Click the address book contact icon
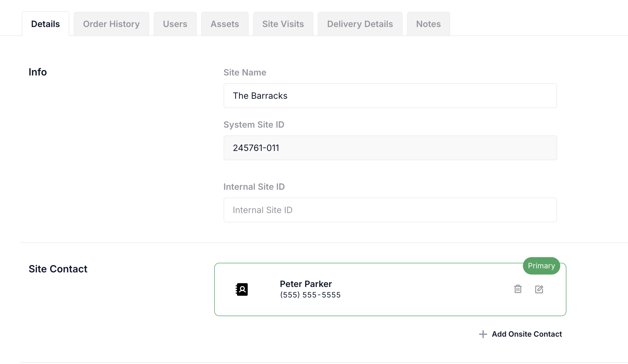The width and height of the screenshot is (628, 364). (242, 289)
